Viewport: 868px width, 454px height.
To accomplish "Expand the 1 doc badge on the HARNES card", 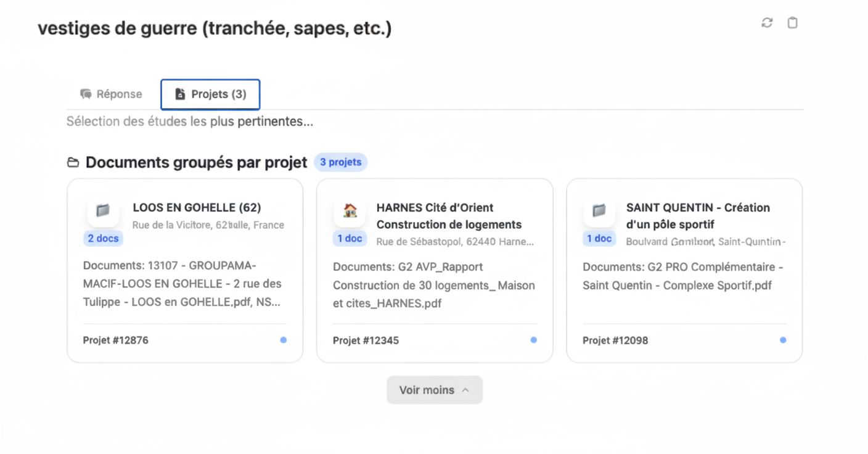I will click(350, 239).
